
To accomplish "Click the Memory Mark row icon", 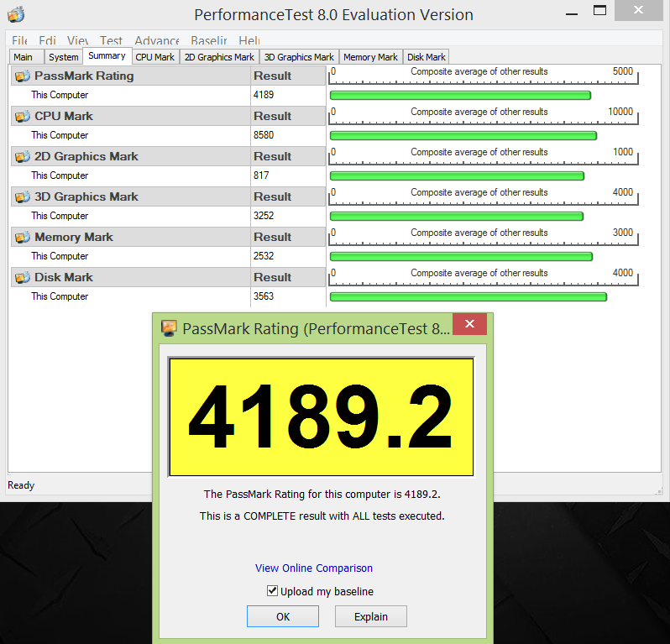I will pos(22,237).
